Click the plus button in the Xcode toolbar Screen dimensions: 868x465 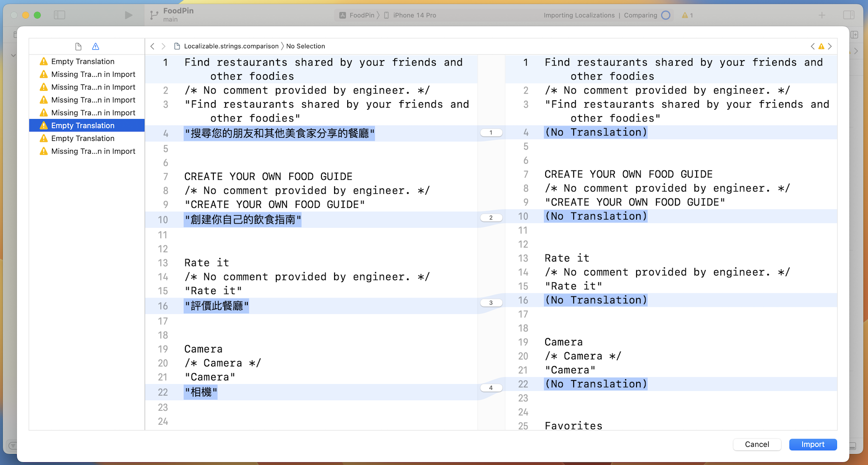pyautogui.click(x=822, y=15)
